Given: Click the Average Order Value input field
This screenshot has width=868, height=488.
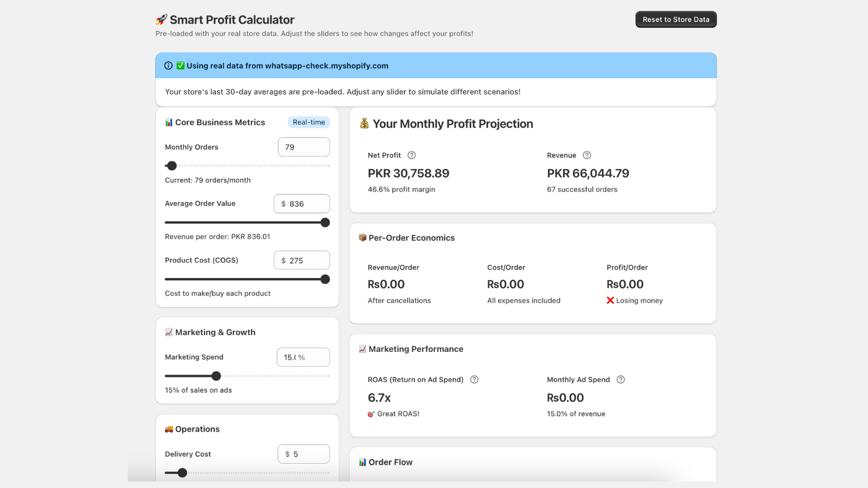Looking at the screenshot, I should tap(302, 203).
